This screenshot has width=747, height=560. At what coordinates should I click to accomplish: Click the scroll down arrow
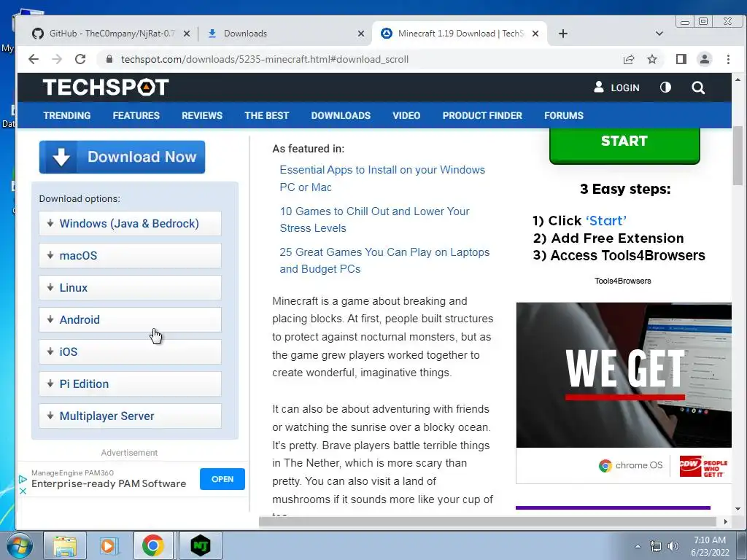click(738, 509)
